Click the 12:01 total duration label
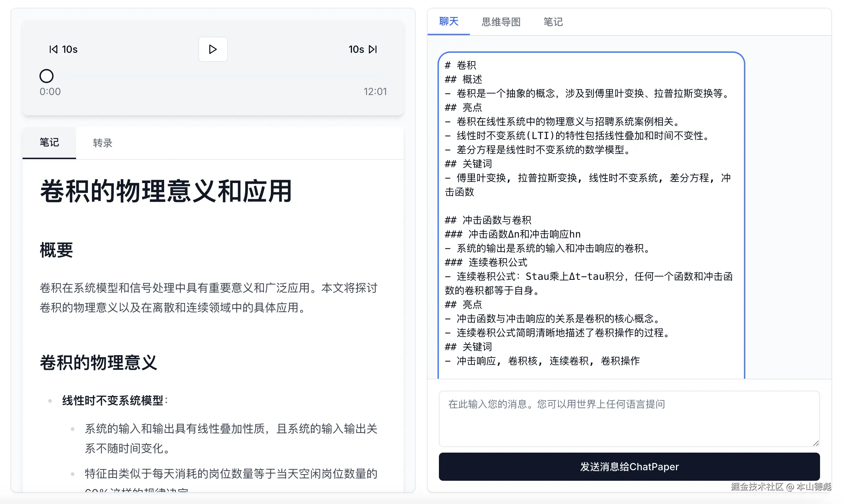844x504 pixels. pos(375,92)
